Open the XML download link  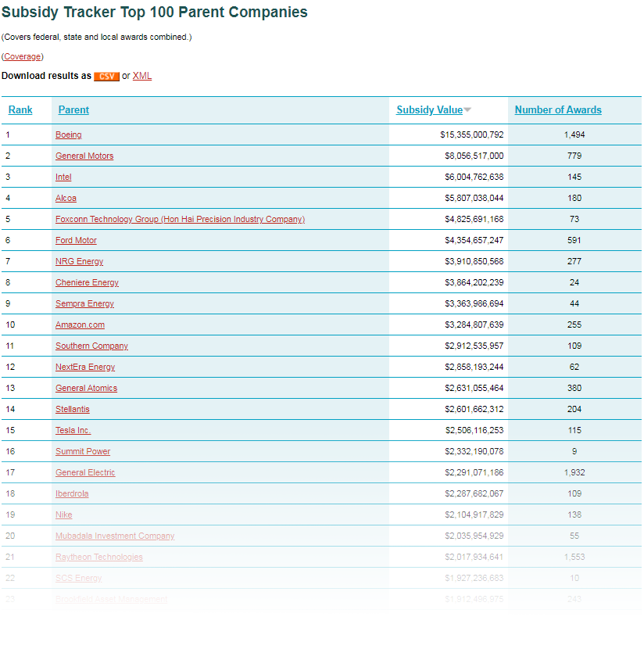(142, 76)
